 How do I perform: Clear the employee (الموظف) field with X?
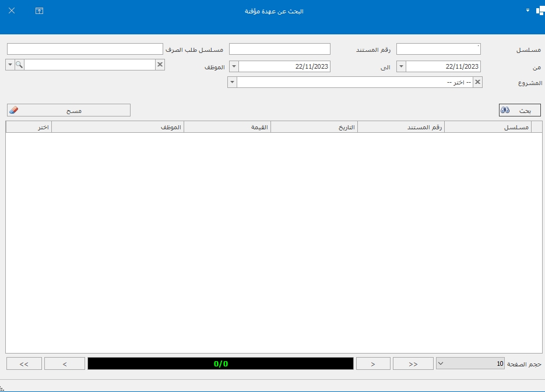click(x=160, y=65)
